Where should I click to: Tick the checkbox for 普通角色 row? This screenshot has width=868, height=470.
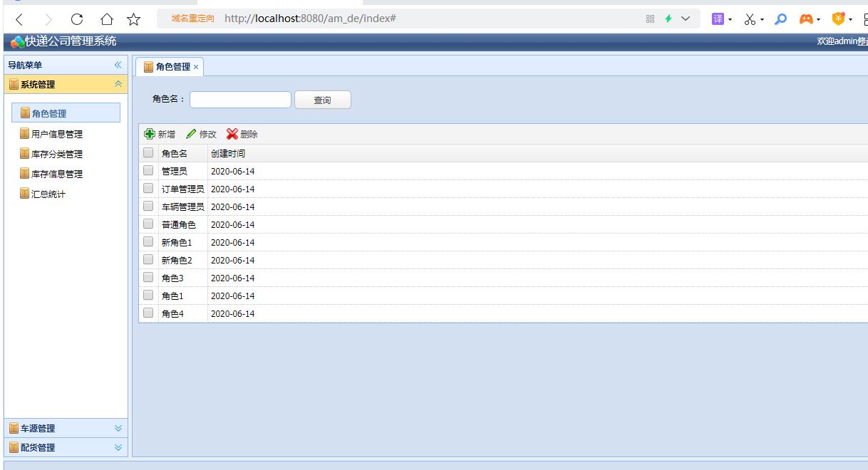148,224
